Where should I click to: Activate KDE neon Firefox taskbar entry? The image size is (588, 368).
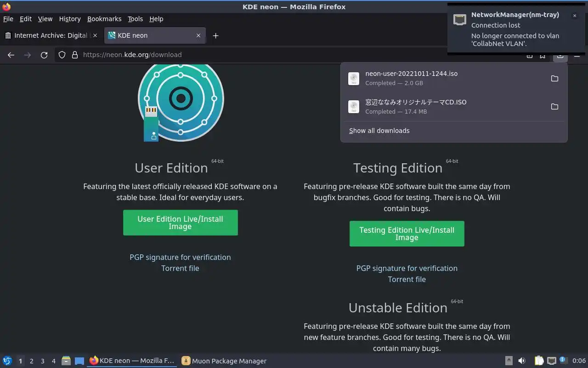132,361
